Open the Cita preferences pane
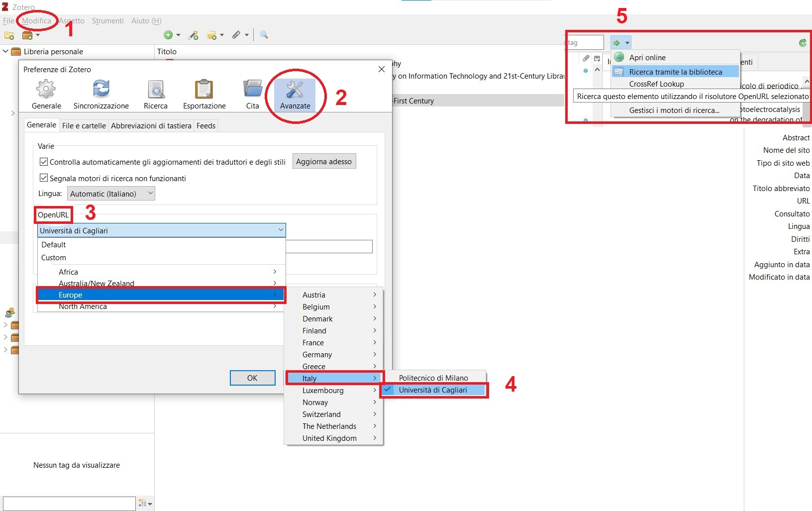This screenshot has height=511, width=812. [x=253, y=95]
